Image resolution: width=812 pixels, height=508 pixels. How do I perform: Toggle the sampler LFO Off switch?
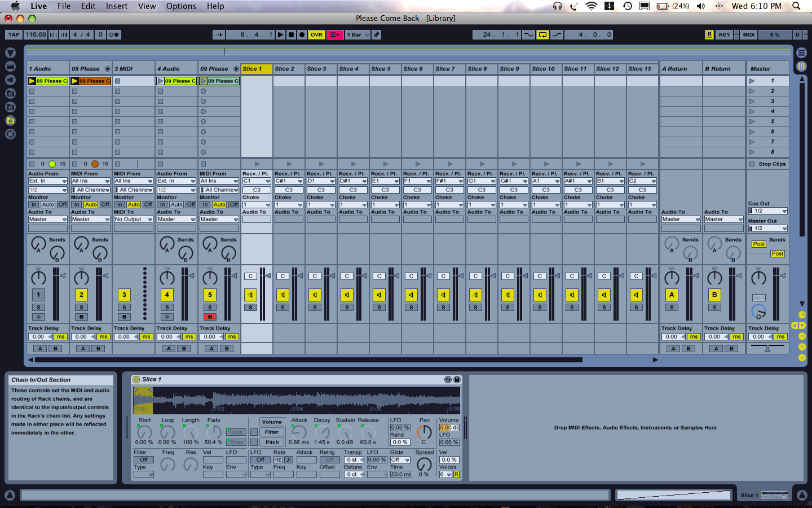click(261, 459)
